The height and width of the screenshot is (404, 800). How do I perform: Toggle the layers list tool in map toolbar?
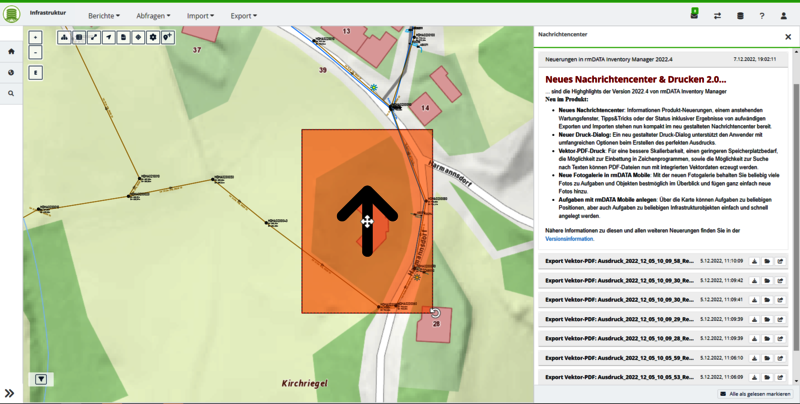pos(79,38)
